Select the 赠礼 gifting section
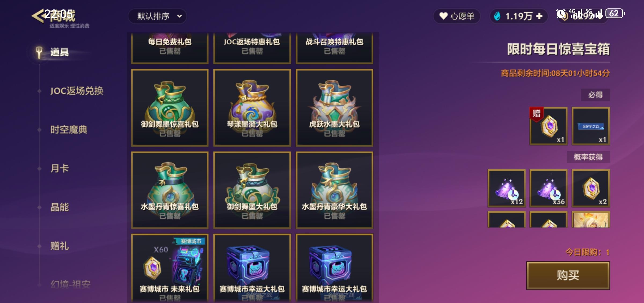 point(60,246)
